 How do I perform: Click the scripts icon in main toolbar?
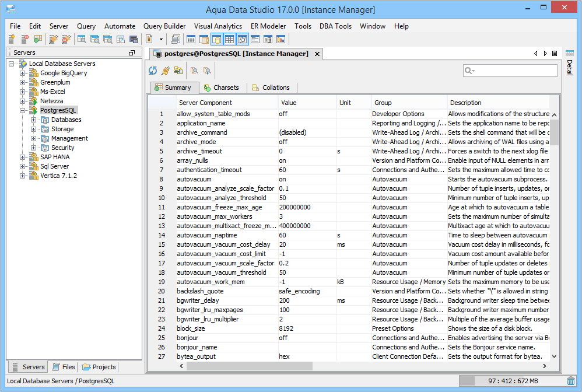tap(176, 39)
